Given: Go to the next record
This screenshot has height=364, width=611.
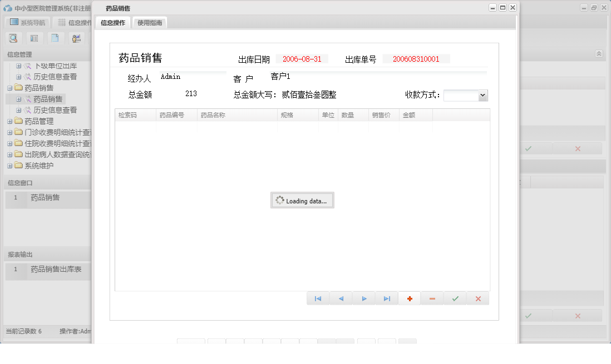Looking at the screenshot, I should pyautogui.click(x=363, y=298).
